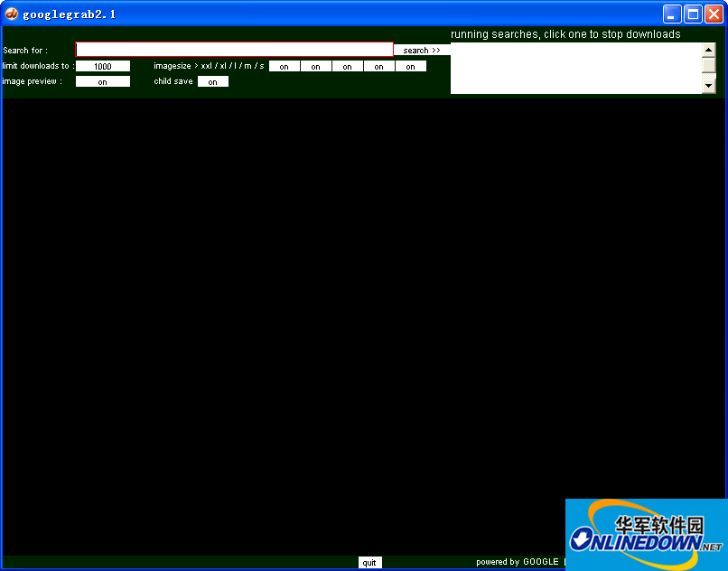
Task: Toggle the xl image size switch
Action: coord(316,66)
